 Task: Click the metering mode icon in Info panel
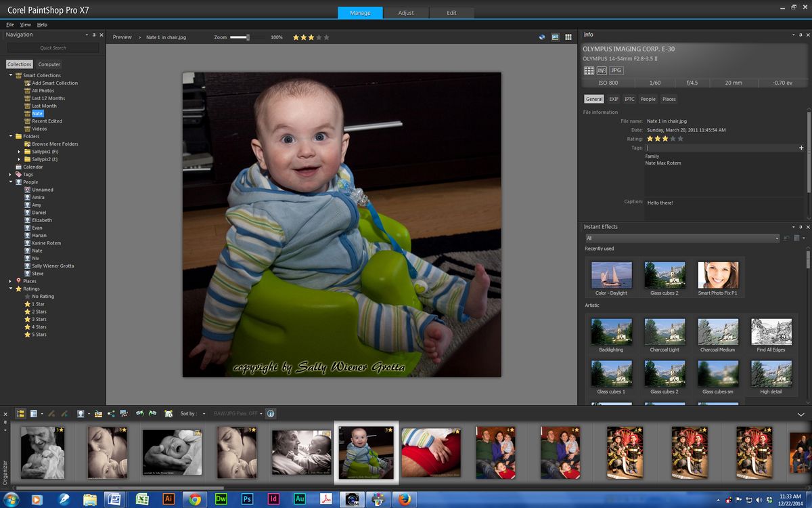[589, 70]
